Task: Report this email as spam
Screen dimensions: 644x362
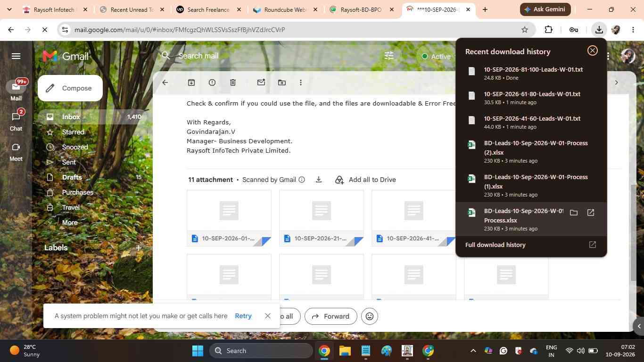Action: [x=212, y=82]
